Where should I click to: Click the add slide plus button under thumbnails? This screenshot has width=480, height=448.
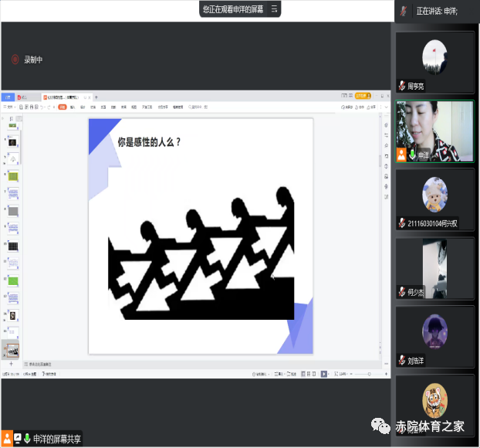(x=11, y=364)
